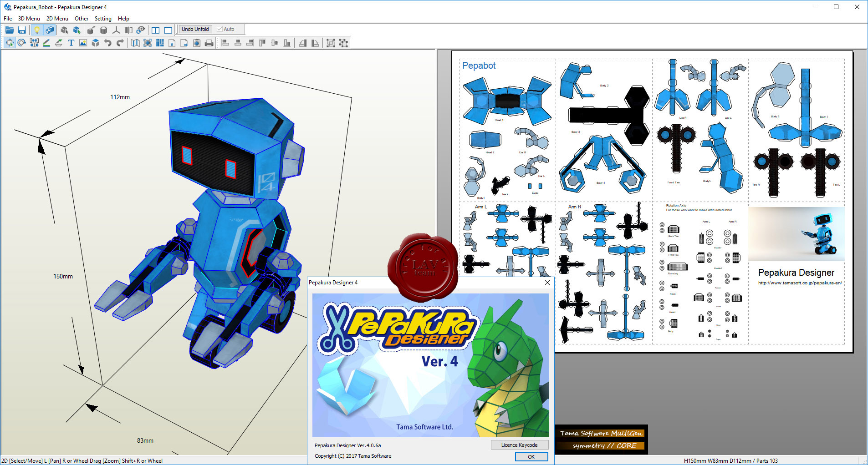Switch to single-pane window layout
Screen dimensions: 868x465
point(168,30)
